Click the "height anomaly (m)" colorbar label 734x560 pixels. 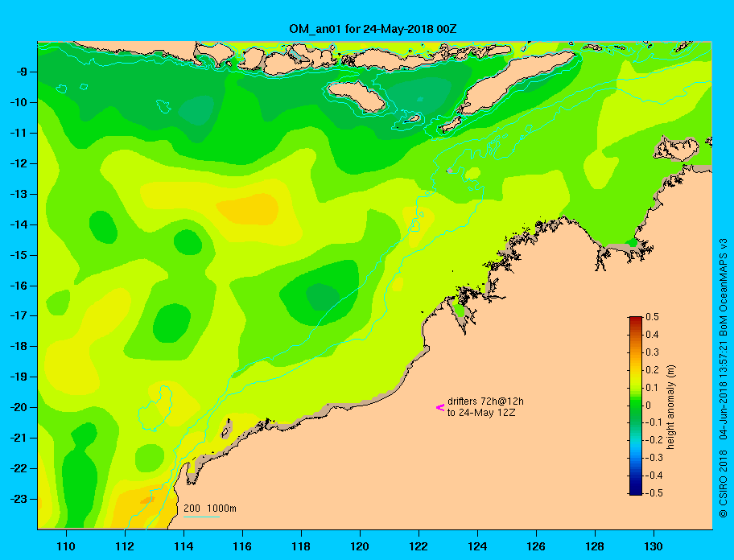(670, 407)
